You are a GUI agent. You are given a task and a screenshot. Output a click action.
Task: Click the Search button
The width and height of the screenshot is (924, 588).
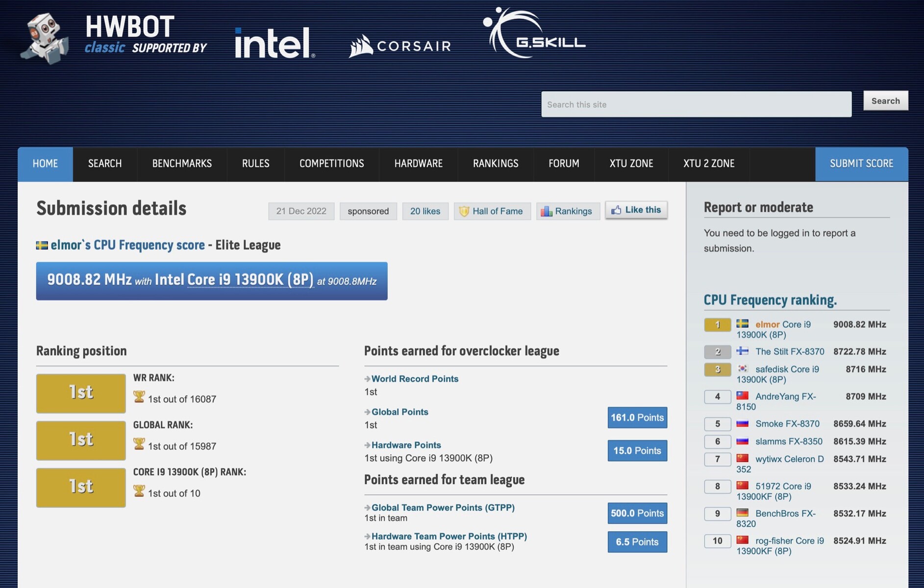[x=886, y=101]
